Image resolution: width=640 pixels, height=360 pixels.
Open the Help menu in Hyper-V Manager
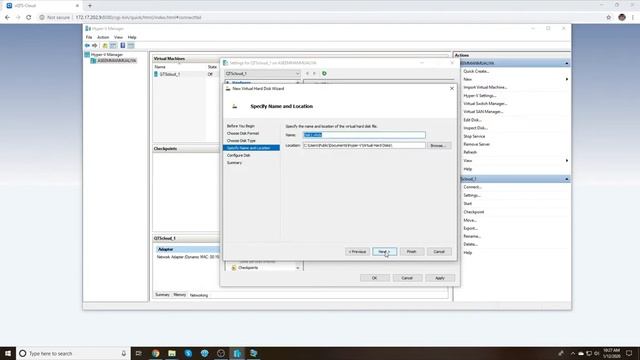point(132,37)
